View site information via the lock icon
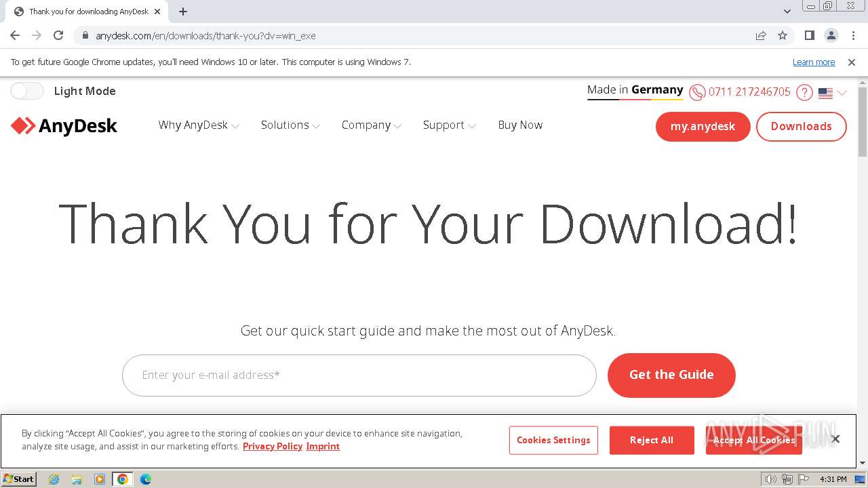868x488 pixels. (85, 36)
